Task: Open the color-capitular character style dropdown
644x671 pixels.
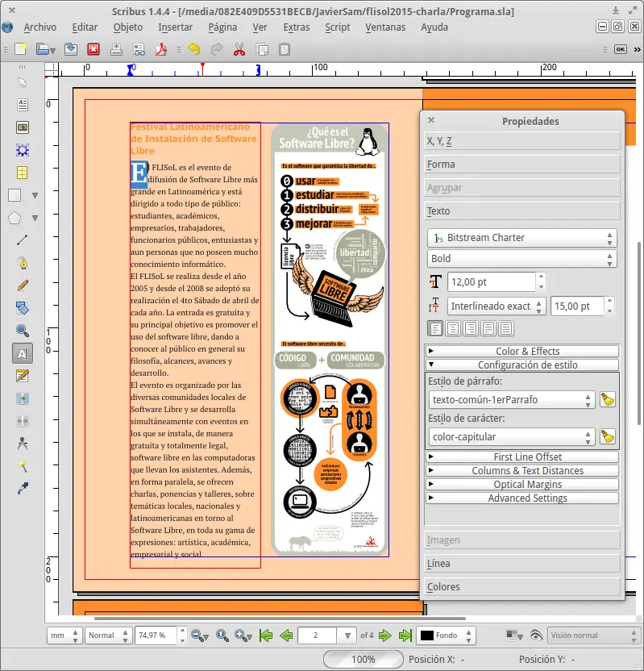Action: pos(511,437)
